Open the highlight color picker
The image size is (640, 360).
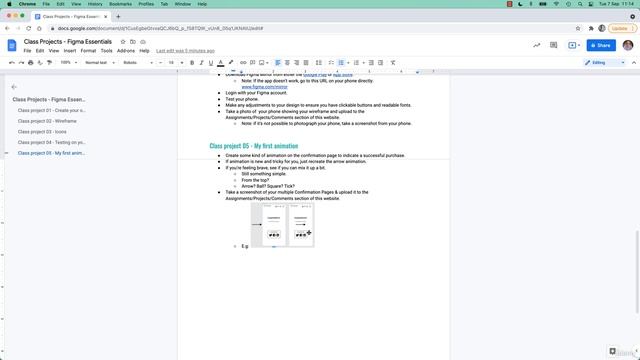coord(231,62)
